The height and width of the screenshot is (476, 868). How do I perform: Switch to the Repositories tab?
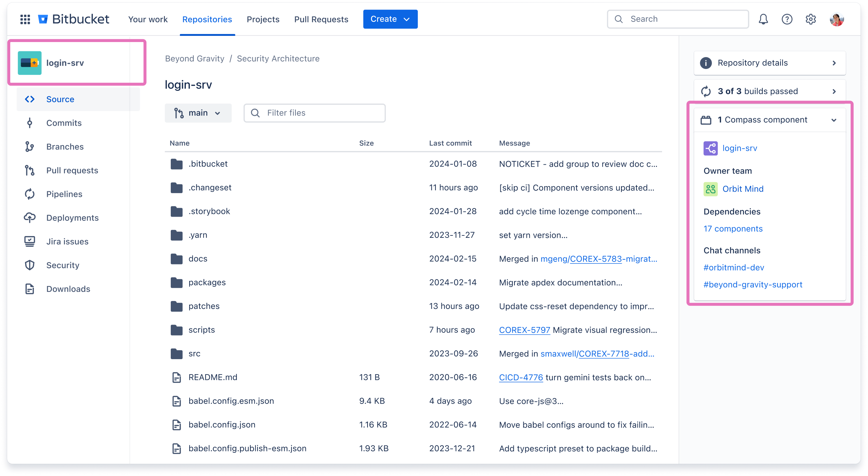coord(207,19)
